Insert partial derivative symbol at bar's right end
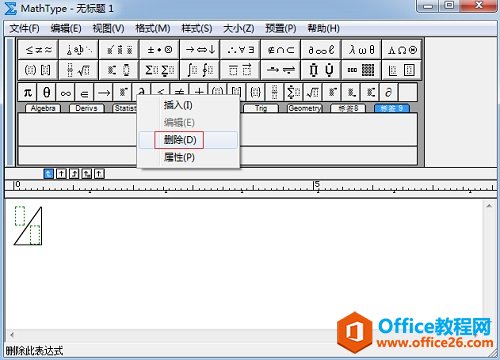The image size is (500, 360). pyautogui.click(x=388, y=92)
